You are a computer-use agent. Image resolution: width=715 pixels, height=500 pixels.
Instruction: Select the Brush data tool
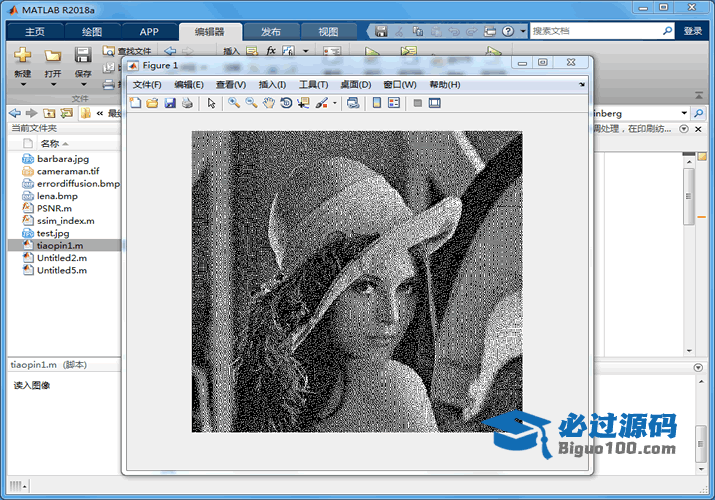coord(321,103)
